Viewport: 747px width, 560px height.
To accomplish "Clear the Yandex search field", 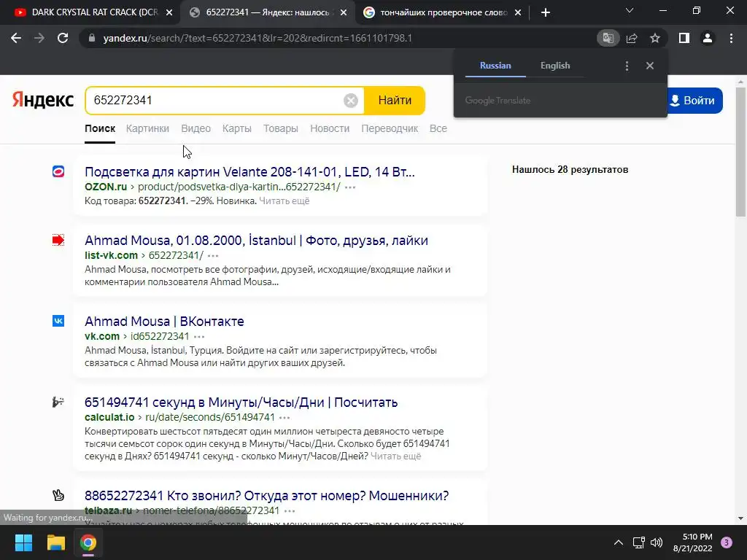I will click(x=351, y=101).
